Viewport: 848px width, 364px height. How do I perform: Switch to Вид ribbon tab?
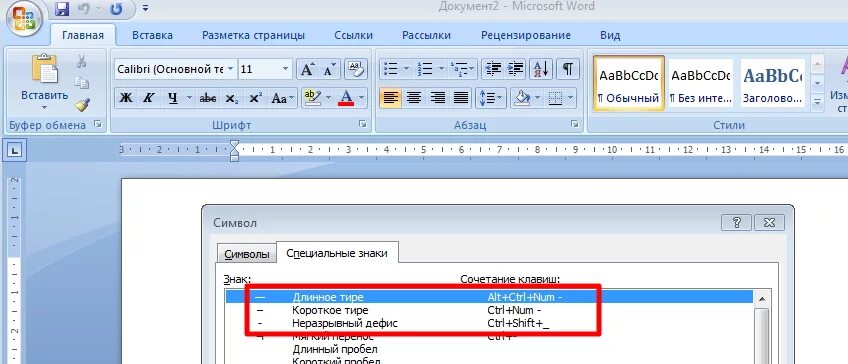(610, 36)
